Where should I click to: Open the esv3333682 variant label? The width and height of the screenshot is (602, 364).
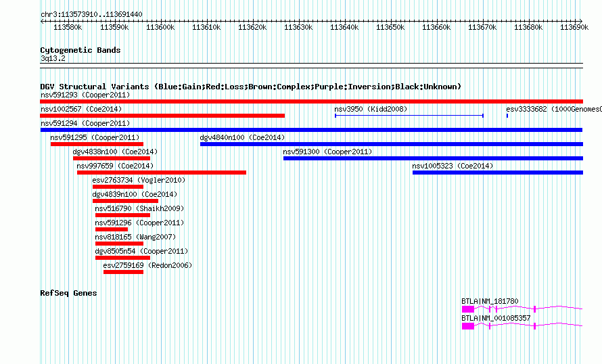click(x=553, y=109)
